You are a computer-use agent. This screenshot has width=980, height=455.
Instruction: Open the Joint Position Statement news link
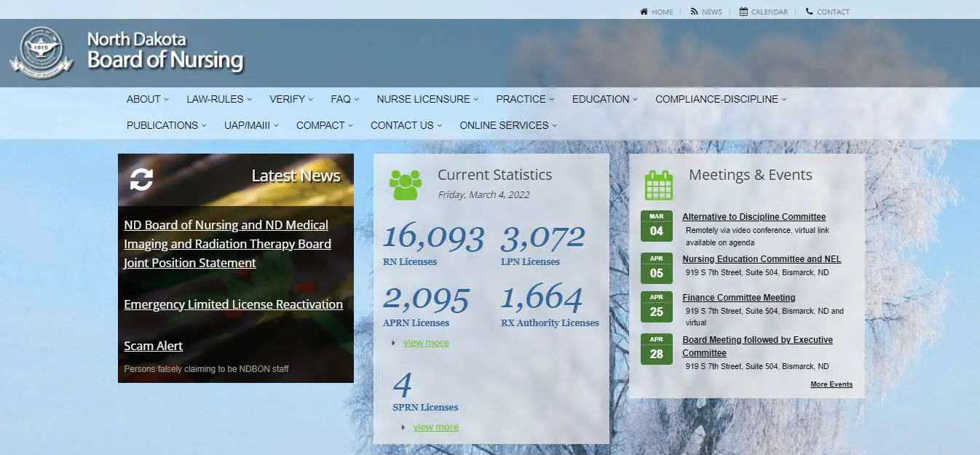[x=227, y=244]
